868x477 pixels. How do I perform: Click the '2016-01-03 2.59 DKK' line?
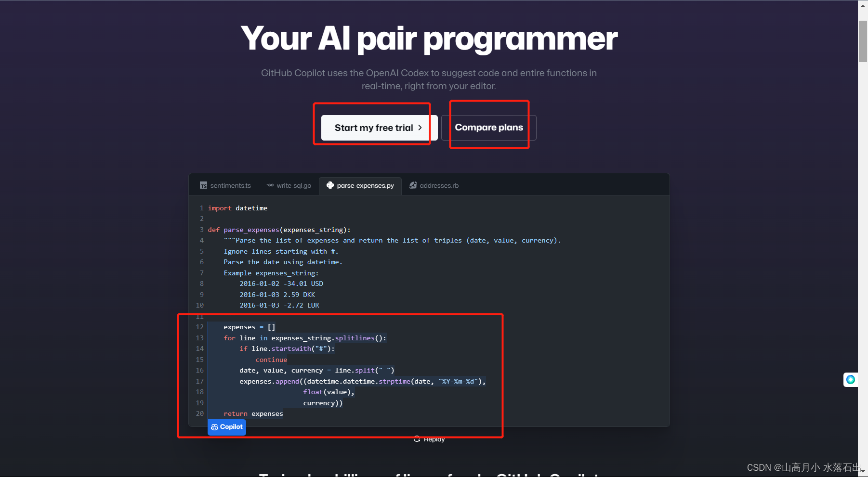(x=277, y=295)
